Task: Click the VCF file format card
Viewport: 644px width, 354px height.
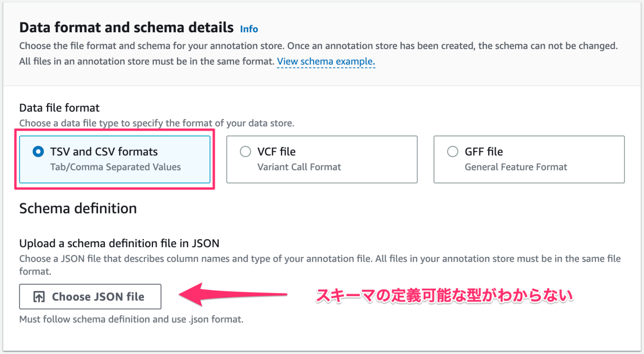Action: coord(322,159)
